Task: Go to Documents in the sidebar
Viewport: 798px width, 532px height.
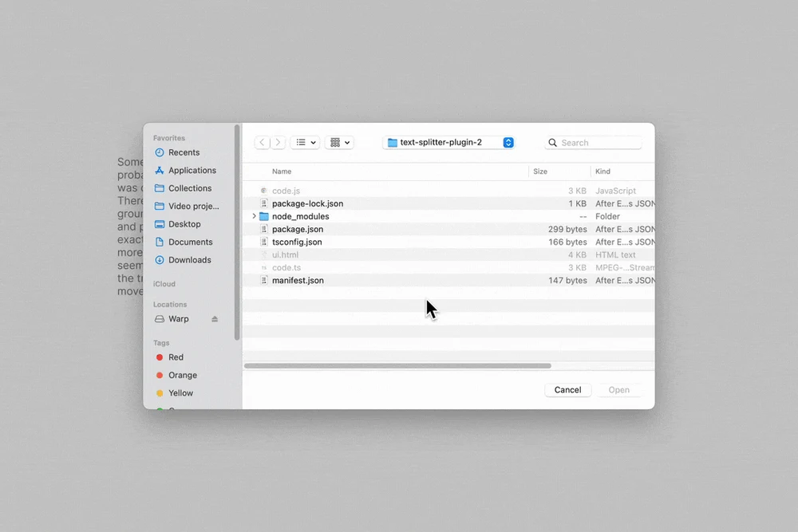Action: pos(191,242)
